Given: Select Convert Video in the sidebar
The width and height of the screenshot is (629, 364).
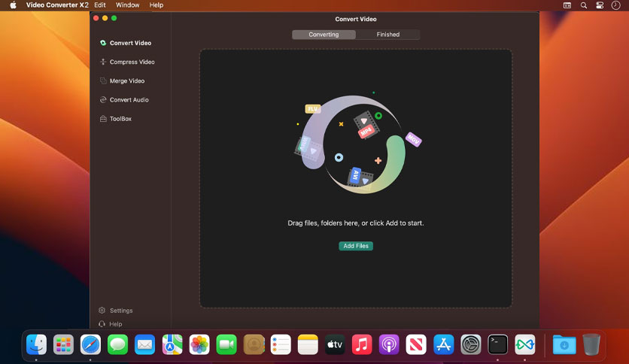Looking at the screenshot, I should (x=126, y=43).
